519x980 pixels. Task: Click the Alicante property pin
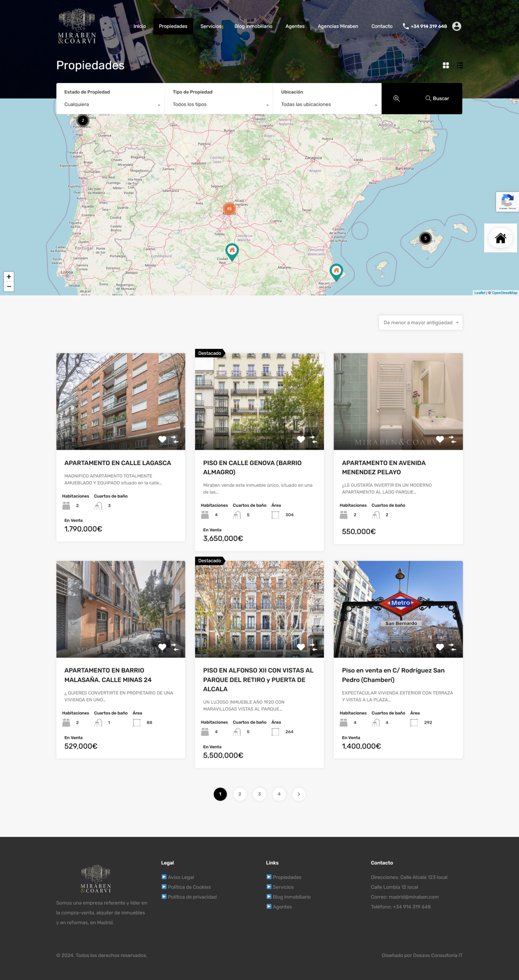(336, 273)
